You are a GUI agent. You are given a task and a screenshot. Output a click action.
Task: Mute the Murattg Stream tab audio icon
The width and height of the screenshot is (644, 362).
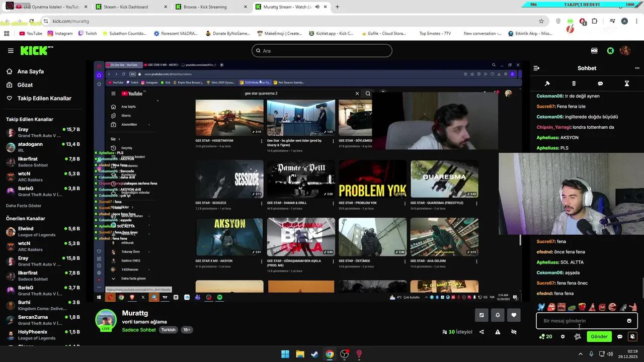point(317,7)
